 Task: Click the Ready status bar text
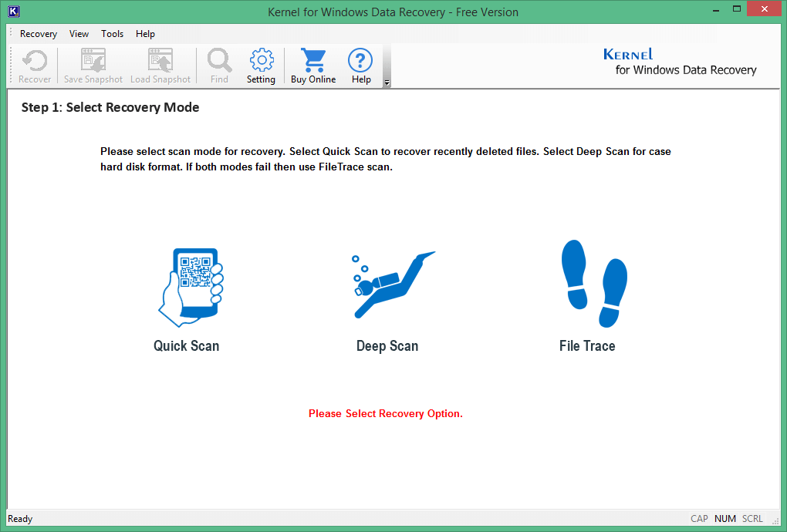20,518
